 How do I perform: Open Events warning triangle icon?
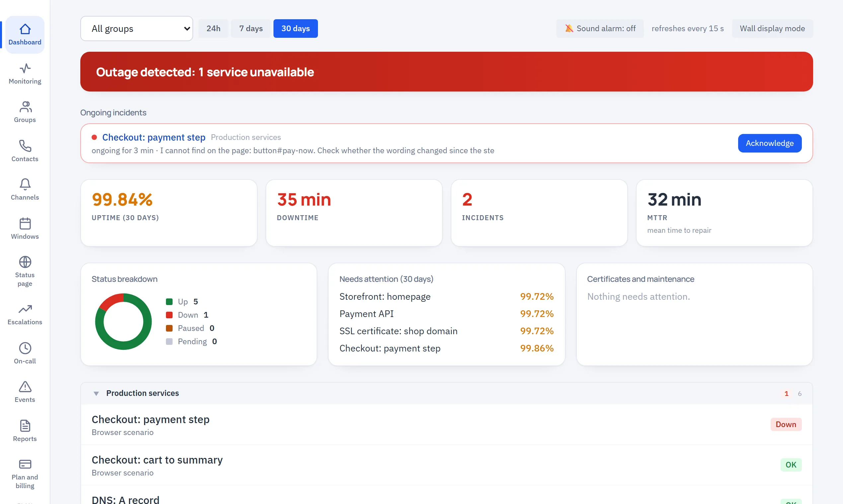pyautogui.click(x=25, y=387)
